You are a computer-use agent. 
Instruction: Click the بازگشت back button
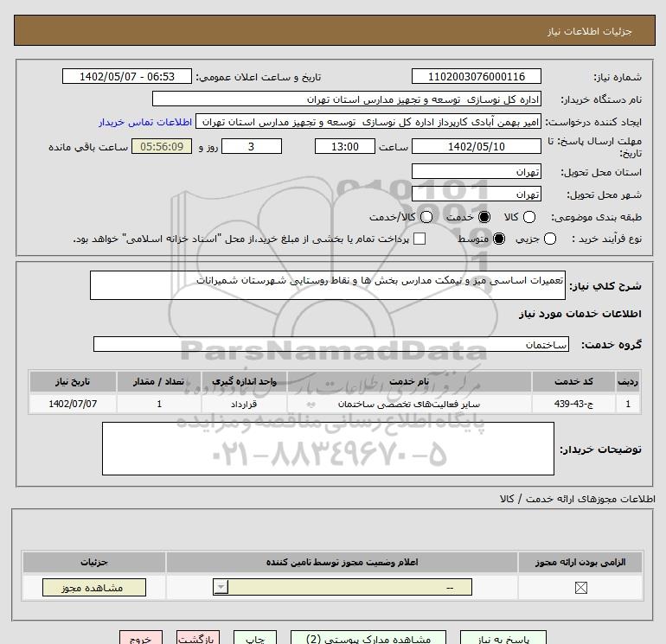pyautogui.click(x=198, y=638)
